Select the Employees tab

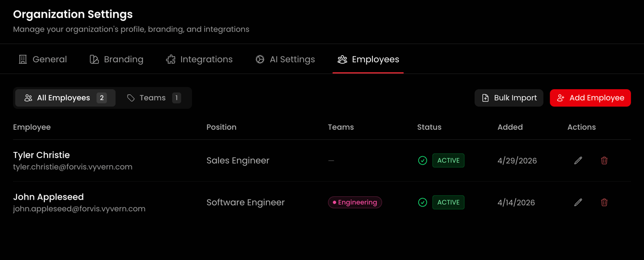pos(368,59)
